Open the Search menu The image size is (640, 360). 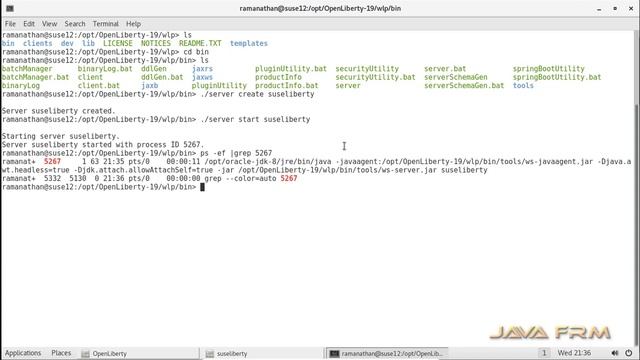coord(75,24)
